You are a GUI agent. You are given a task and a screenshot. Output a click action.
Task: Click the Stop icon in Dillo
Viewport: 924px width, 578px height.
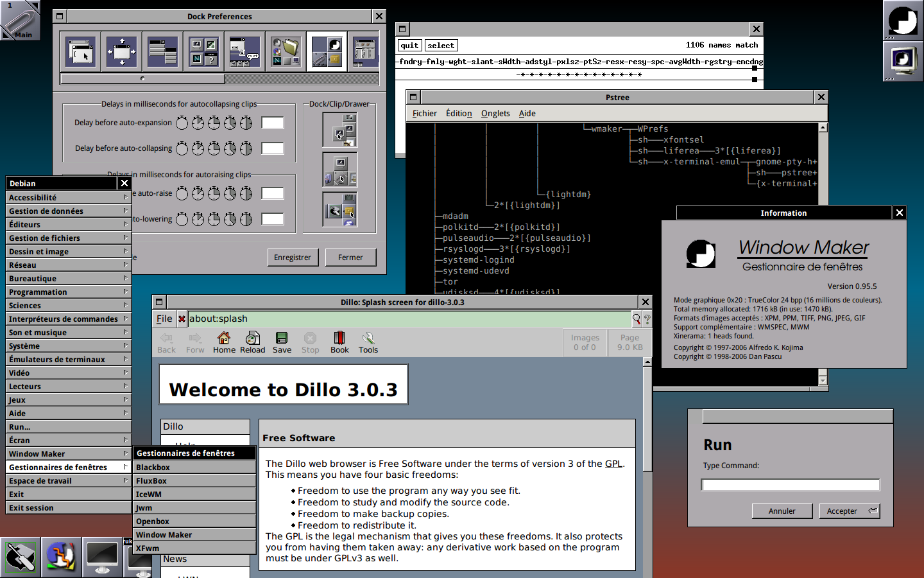(311, 342)
